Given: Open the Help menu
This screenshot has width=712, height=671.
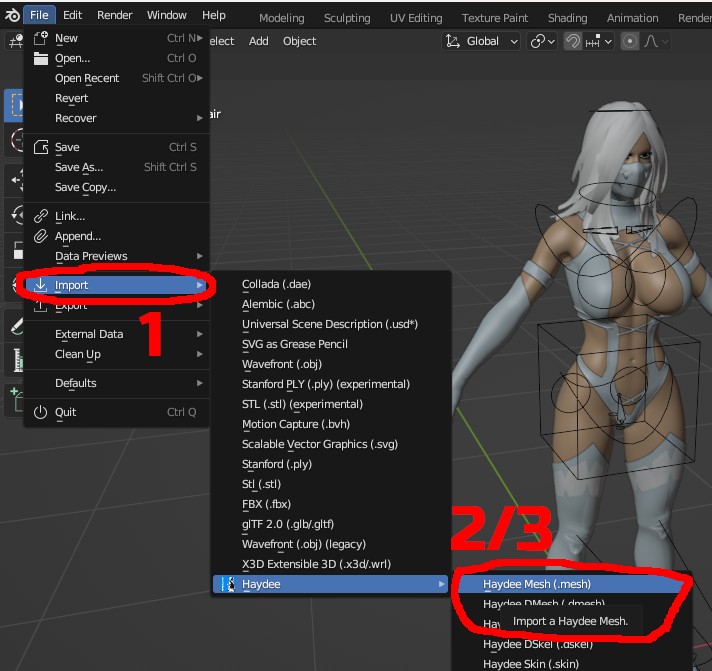Looking at the screenshot, I should (x=213, y=15).
